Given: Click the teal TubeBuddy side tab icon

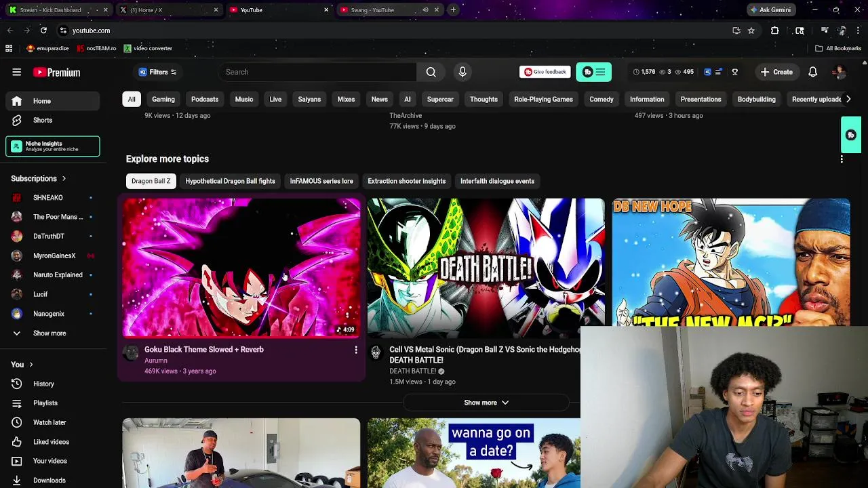Looking at the screenshot, I should pos(851,135).
